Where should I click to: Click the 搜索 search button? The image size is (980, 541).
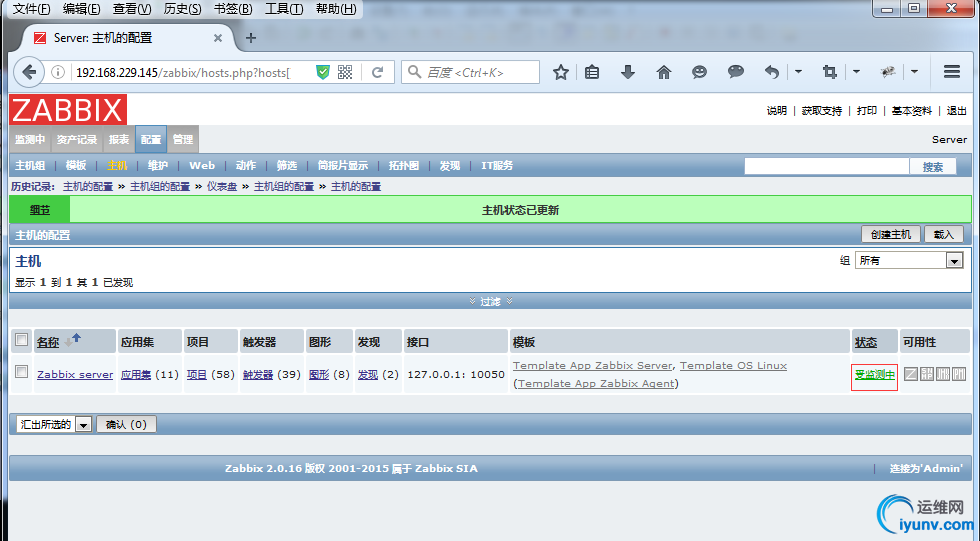pos(932,167)
